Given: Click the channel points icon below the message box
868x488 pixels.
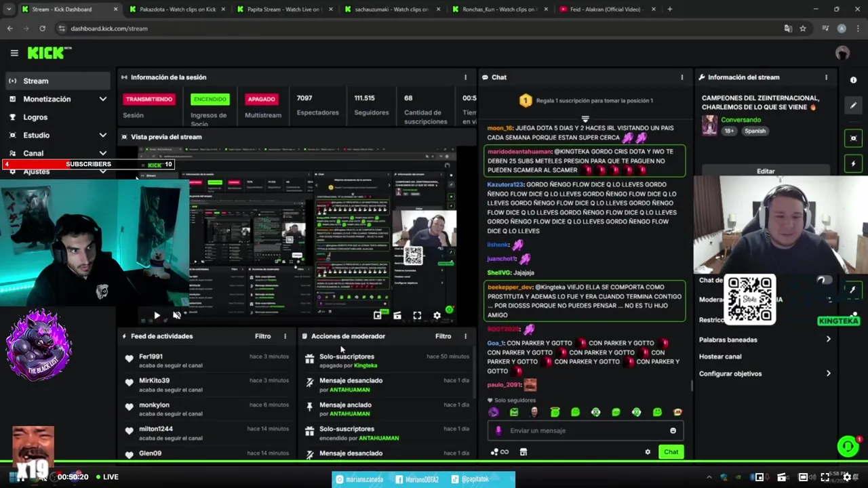Looking at the screenshot, I should click(x=499, y=452).
